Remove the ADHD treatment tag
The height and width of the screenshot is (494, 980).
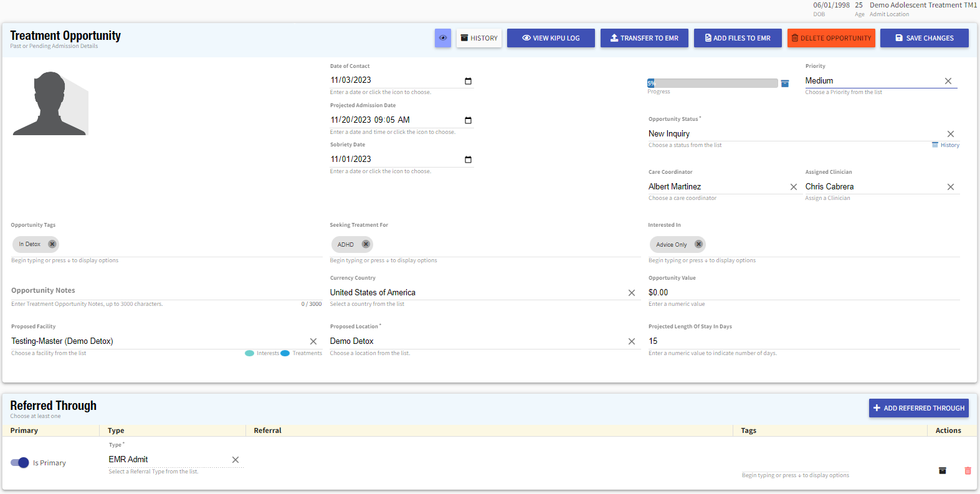coord(366,244)
